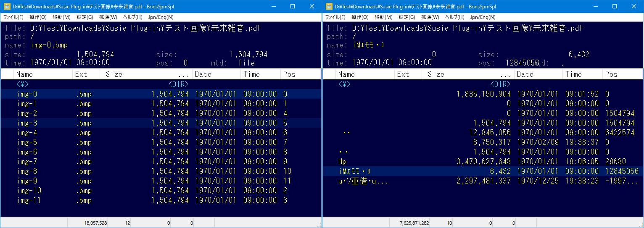Click the app icon in right window title bar
This screenshot has height=228, width=644.
click(329, 7)
